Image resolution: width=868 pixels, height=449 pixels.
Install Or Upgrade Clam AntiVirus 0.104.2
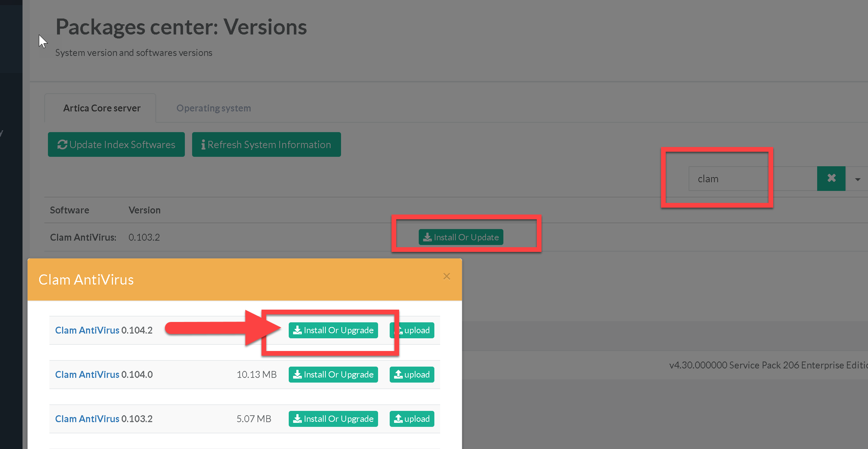[x=333, y=330]
